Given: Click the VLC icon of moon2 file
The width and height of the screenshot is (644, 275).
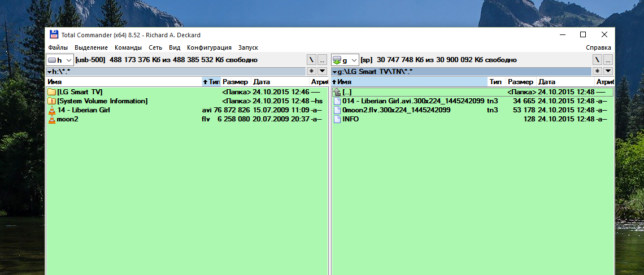Looking at the screenshot, I should tap(51, 119).
